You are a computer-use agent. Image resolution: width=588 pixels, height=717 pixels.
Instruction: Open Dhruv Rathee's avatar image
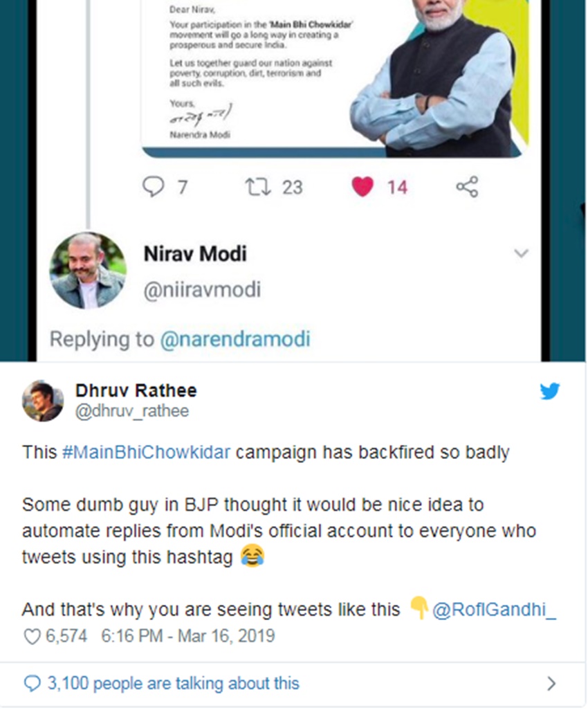pos(43,401)
